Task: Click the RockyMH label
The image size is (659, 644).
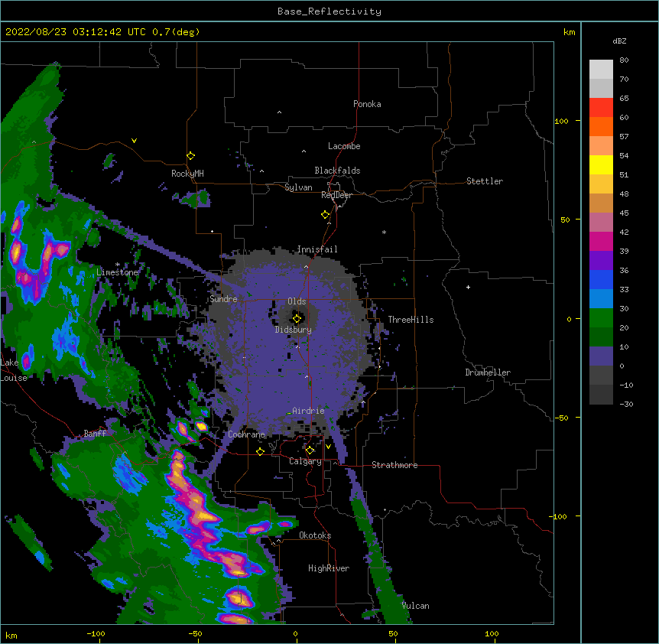Action: click(x=187, y=174)
